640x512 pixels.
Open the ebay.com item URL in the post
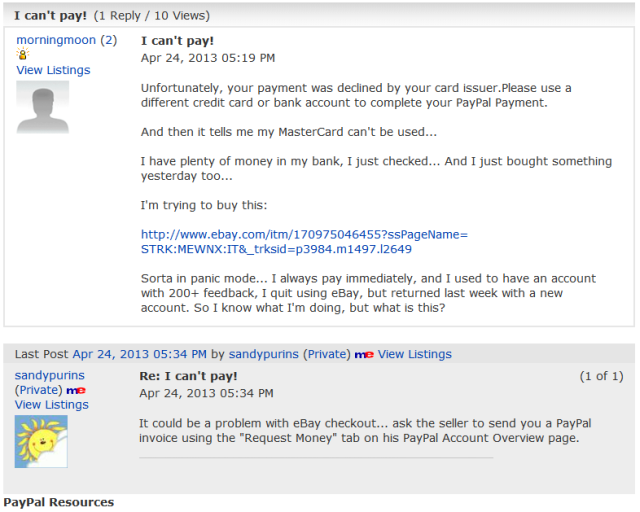(304, 242)
